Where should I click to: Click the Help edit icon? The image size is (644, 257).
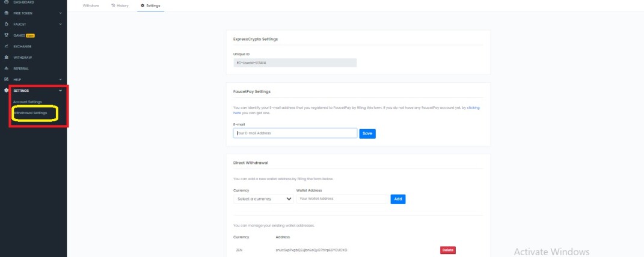[x=6, y=79]
